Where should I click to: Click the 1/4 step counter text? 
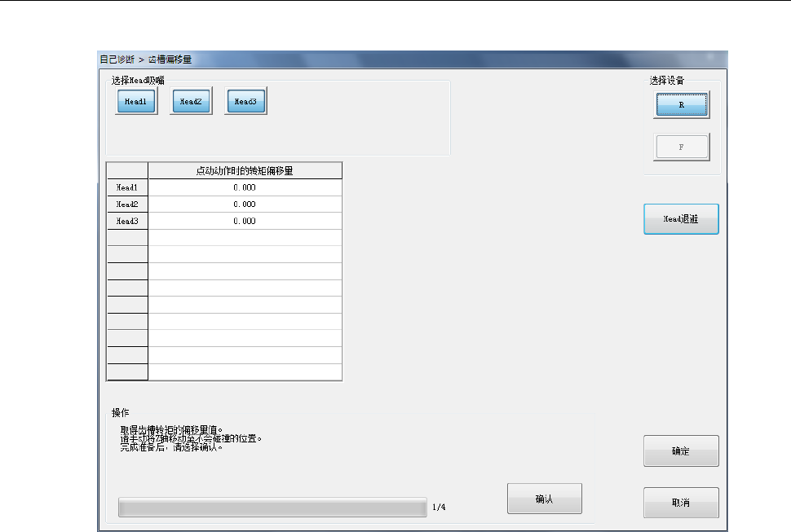[439, 507]
